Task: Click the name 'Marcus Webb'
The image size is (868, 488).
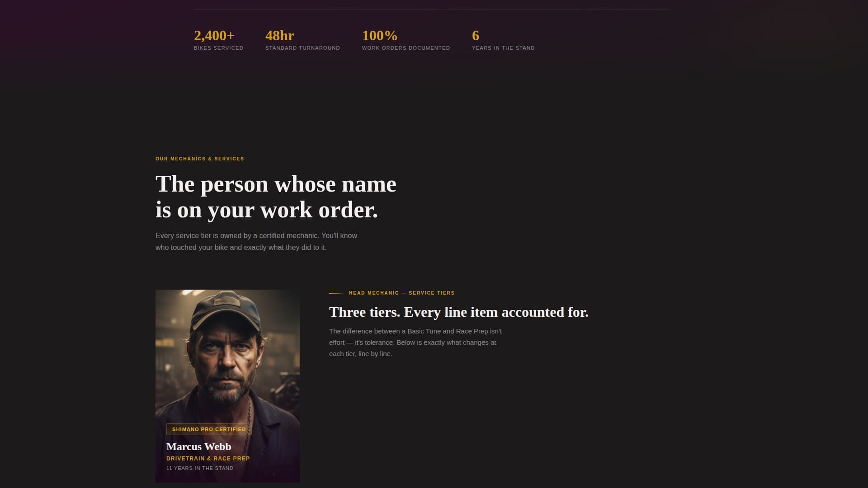Action: [199, 446]
